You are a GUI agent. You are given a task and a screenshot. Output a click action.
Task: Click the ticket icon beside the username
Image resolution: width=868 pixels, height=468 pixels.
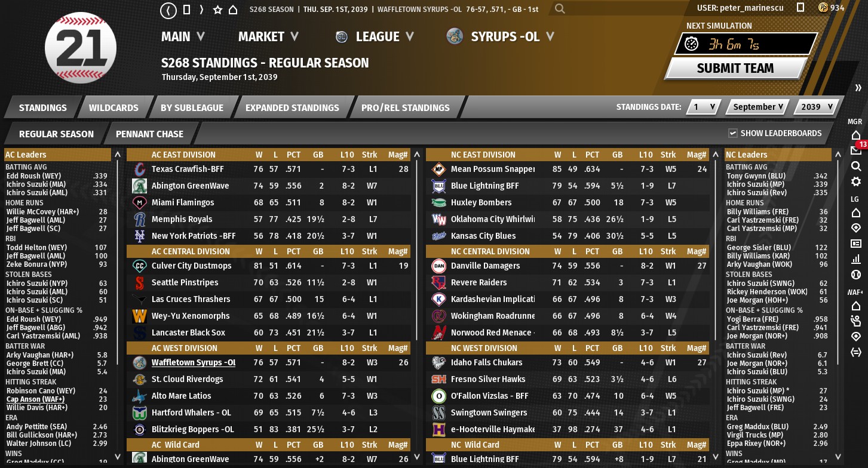(x=800, y=8)
